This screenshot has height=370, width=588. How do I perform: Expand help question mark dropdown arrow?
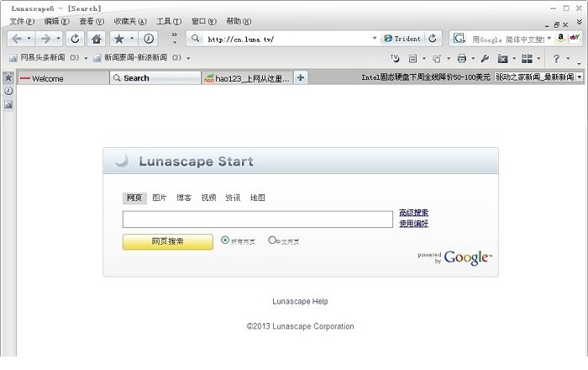pyautogui.click(x=568, y=59)
